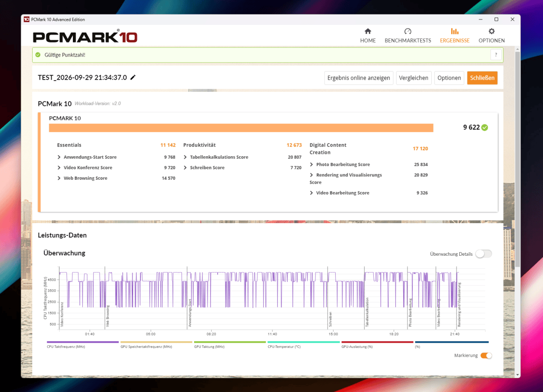The image size is (543, 392).
Task: Click Ergebnis online anzeigen button
Action: (x=359, y=78)
